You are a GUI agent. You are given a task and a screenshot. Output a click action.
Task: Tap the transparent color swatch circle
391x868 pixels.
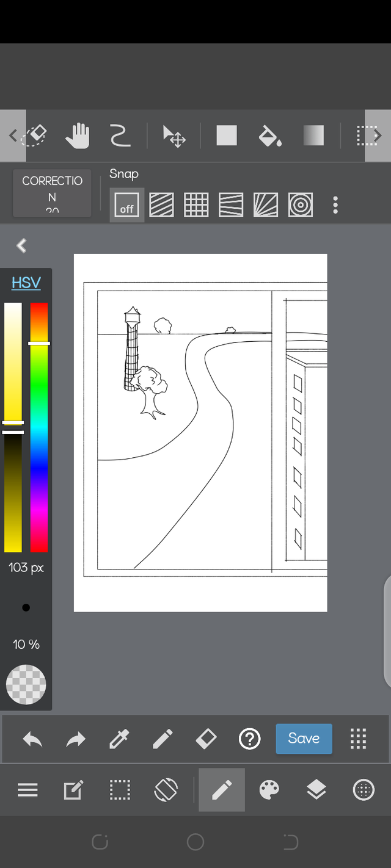pos(26,685)
